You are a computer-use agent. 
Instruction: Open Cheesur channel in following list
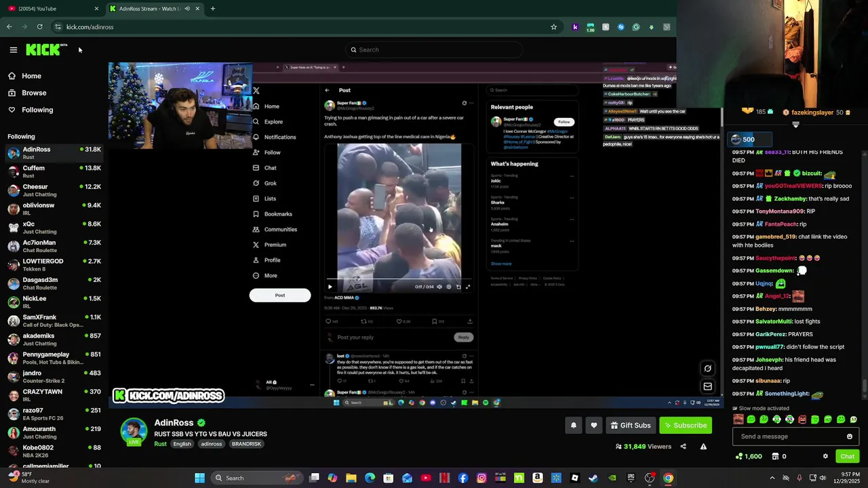(54, 190)
